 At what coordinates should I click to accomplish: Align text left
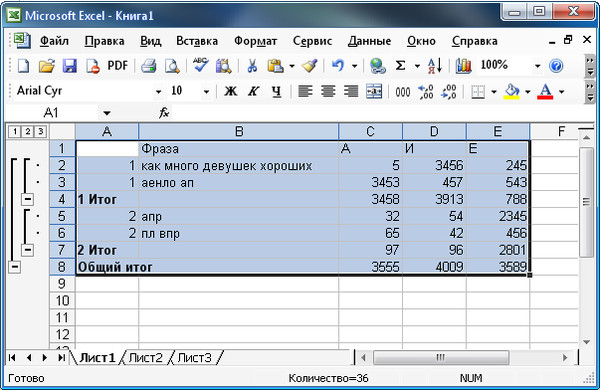click(x=305, y=91)
